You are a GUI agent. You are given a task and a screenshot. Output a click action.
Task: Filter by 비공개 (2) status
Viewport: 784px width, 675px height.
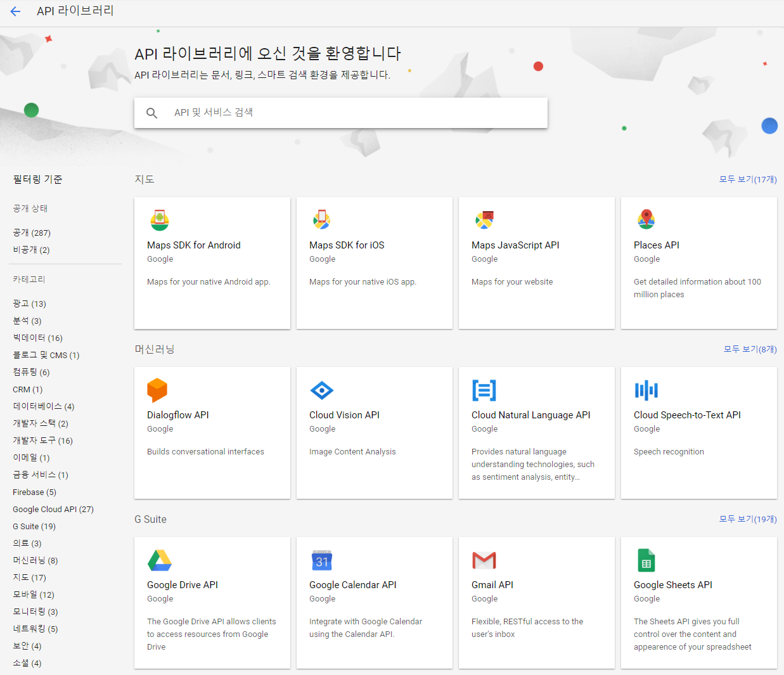pyautogui.click(x=31, y=250)
